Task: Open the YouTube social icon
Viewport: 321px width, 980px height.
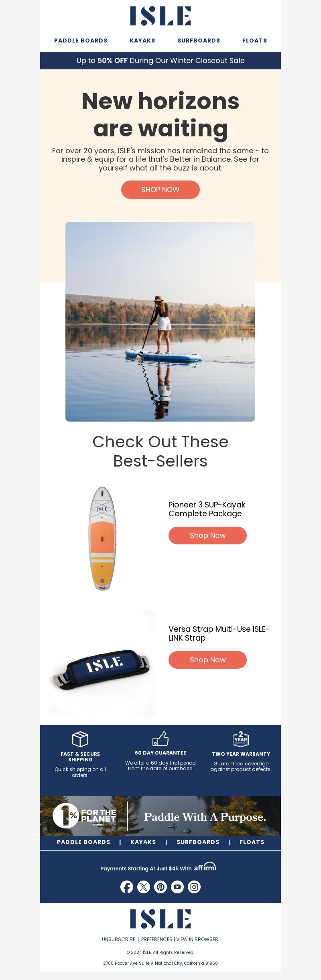Action: point(177,887)
